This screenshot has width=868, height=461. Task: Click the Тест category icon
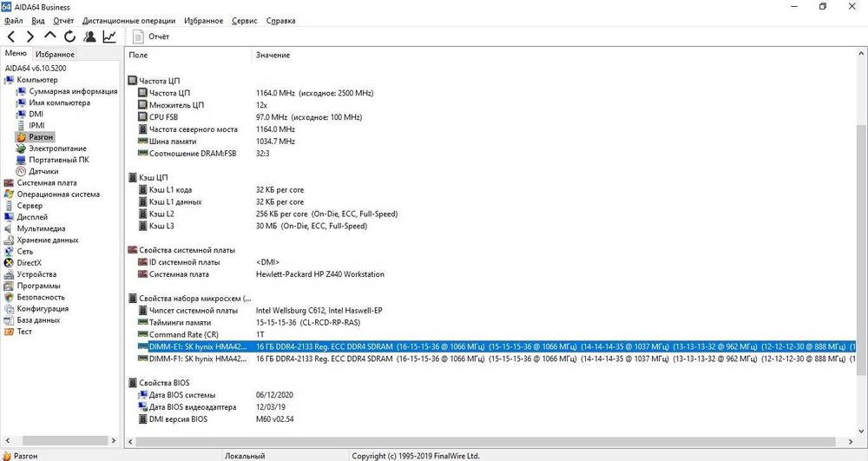(x=9, y=332)
